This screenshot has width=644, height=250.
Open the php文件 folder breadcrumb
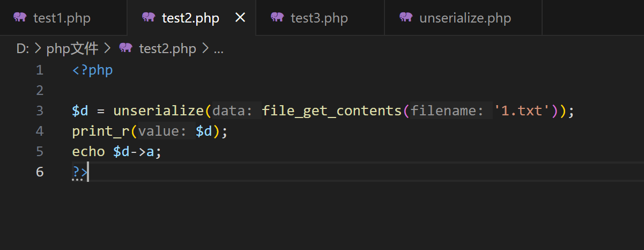[x=72, y=49]
